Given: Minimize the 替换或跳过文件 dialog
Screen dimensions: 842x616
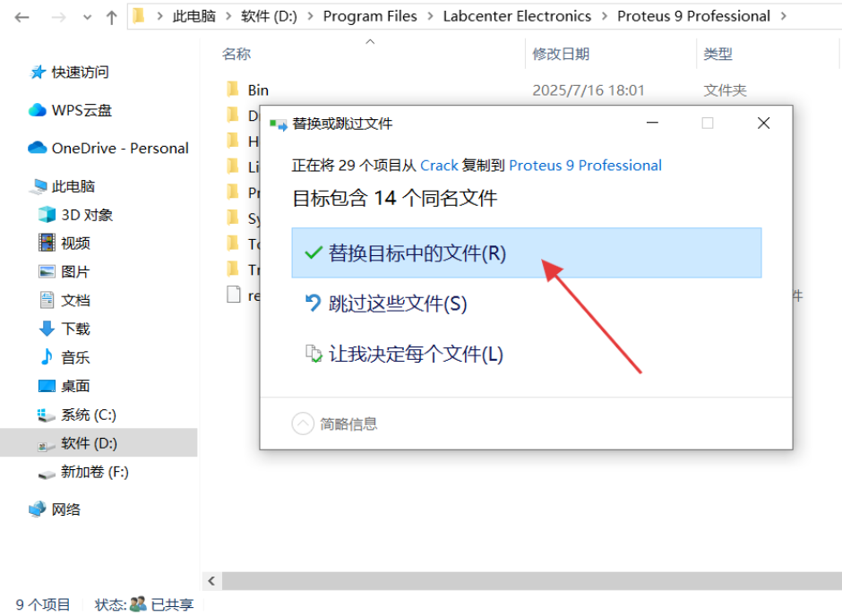Looking at the screenshot, I should (652, 123).
